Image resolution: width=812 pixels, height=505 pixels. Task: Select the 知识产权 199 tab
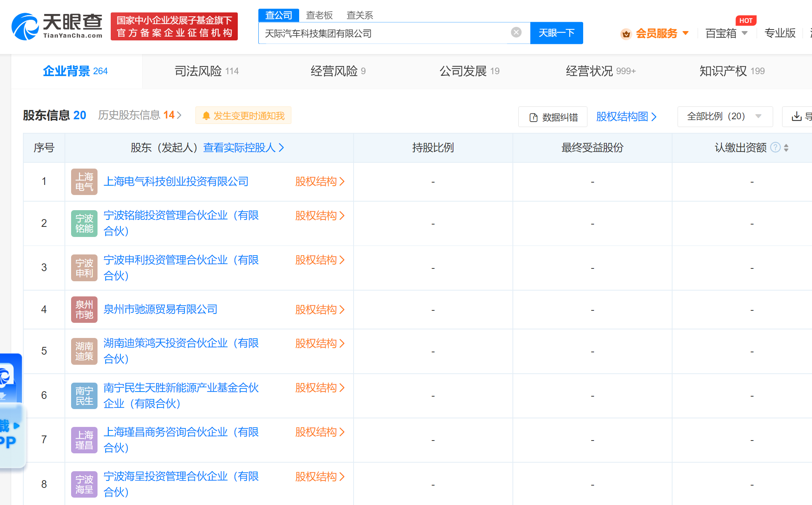(732, 71)
